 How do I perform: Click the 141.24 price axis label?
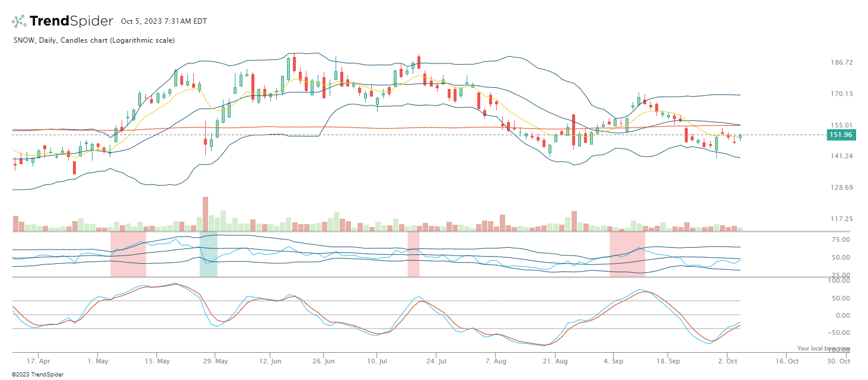[841, 156]
